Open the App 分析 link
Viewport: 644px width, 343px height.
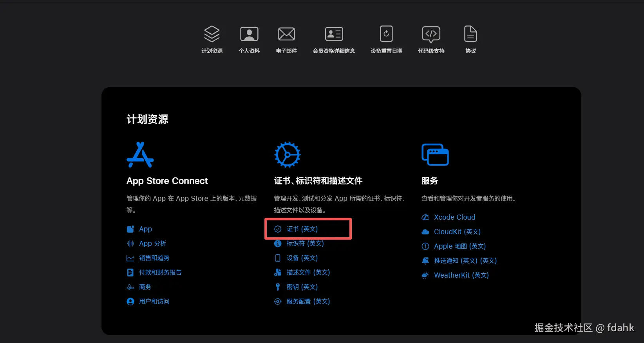pos(153,244)
